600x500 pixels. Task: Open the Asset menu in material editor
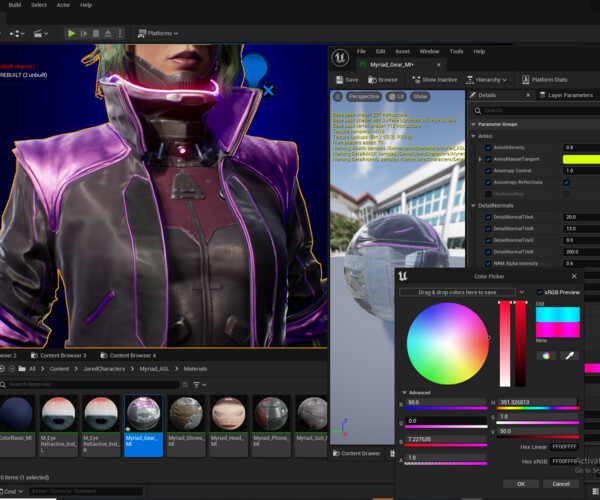point(402,51)
